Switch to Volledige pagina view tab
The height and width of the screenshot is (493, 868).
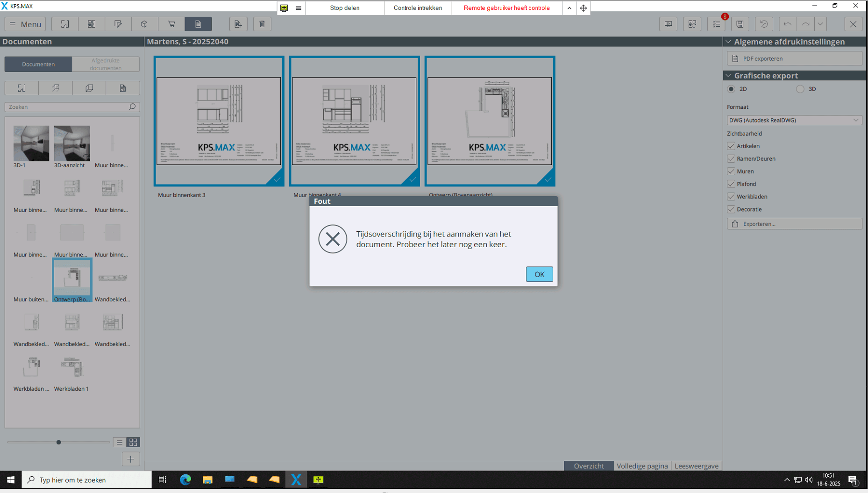(x=642, y=466)
